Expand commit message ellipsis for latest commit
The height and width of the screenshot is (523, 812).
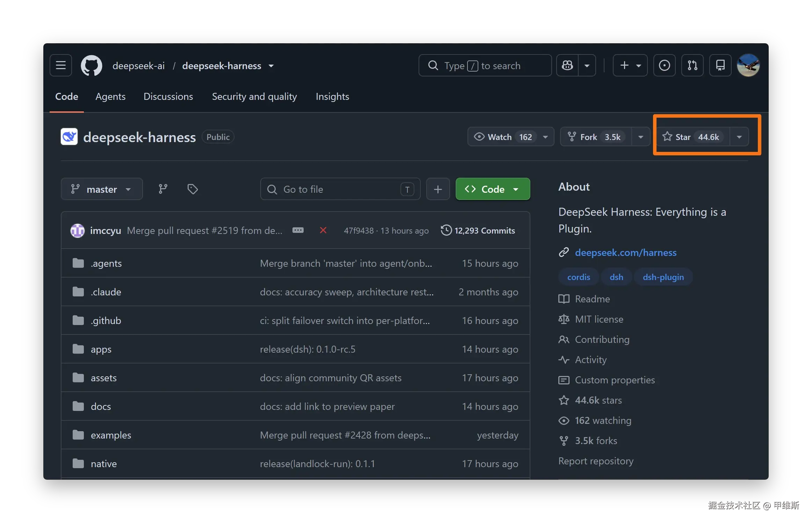[298, 230]
